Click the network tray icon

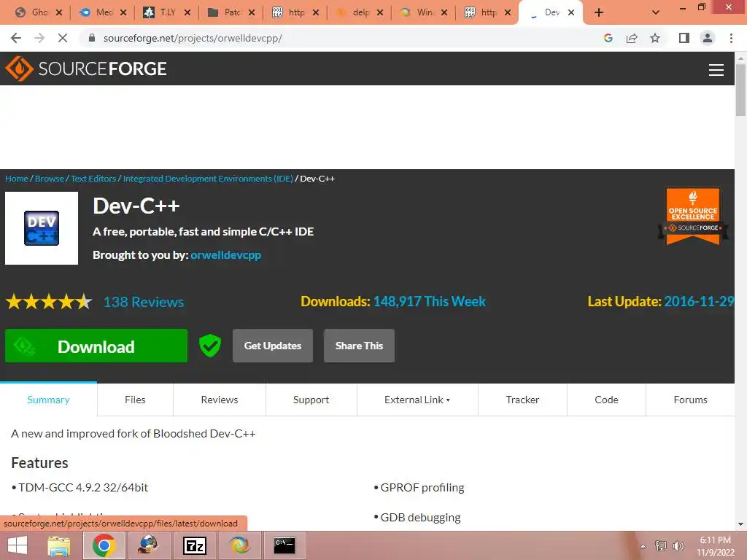pyautogui.click(x=661, y=546)
